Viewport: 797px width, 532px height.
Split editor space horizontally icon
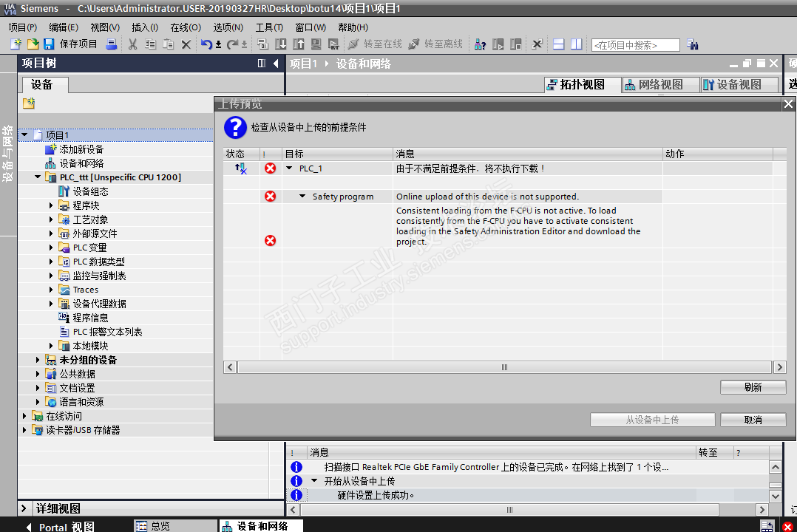click(559, 44)
